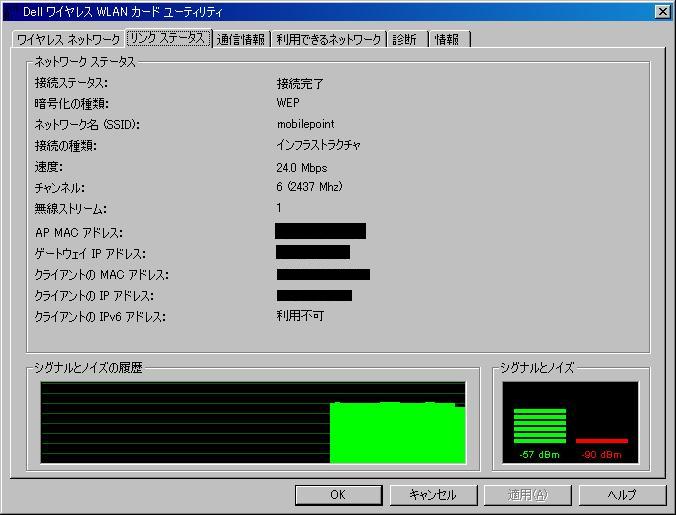
Task: Click the 24.0 Mbps speed value
Action: [x=302, y=168]
